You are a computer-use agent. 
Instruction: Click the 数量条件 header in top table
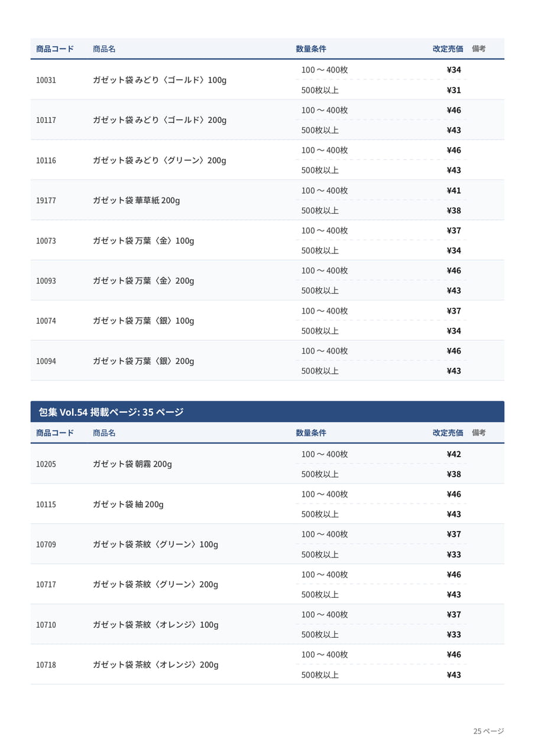pos(311,49)
